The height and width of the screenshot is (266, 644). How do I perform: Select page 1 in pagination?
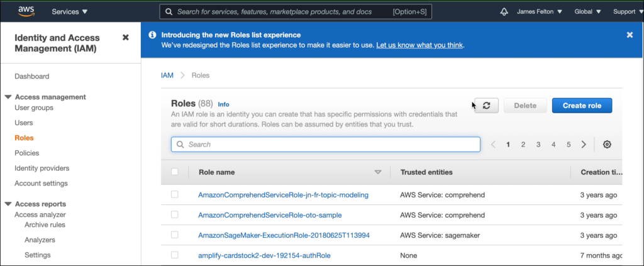tap(508, 145)
